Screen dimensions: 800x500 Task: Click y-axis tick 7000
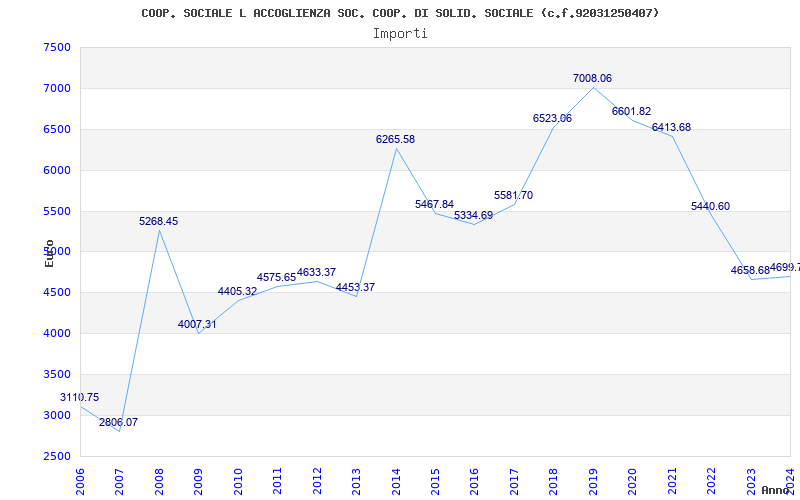[x=57, y=88]
